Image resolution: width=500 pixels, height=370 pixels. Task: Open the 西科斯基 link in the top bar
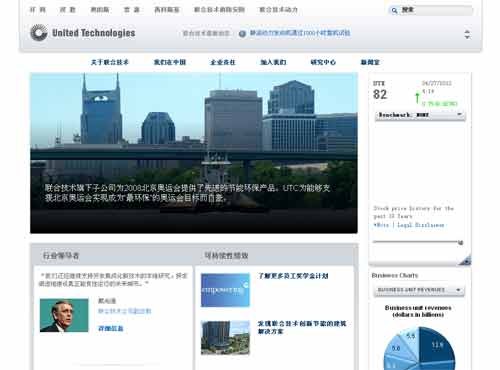167,10
